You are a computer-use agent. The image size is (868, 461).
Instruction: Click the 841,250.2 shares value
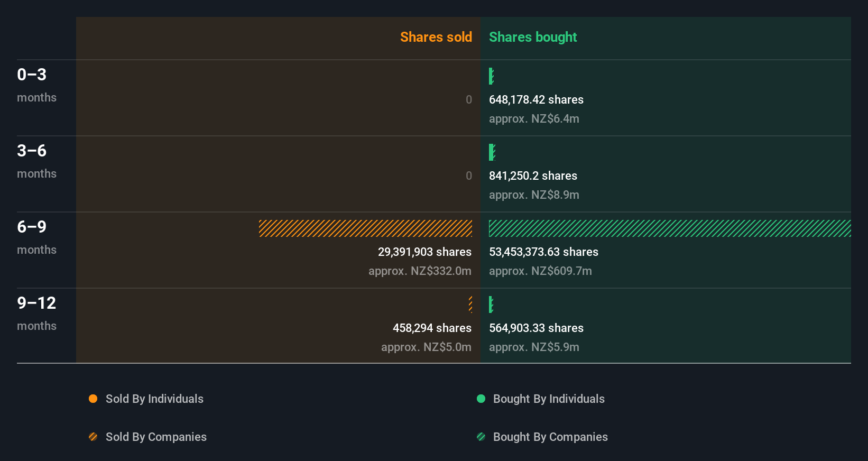pyautogui.click(x=533, y=176)
